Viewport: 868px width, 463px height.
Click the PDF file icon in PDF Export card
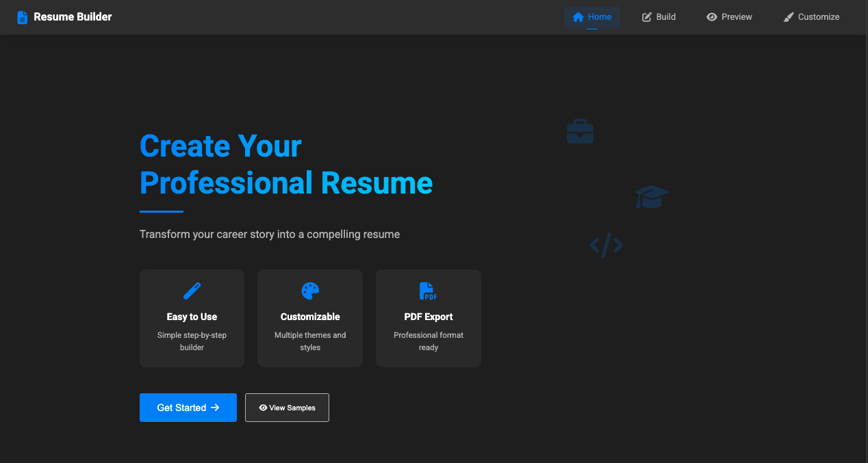pyautogui.click(x=428, y=291)
